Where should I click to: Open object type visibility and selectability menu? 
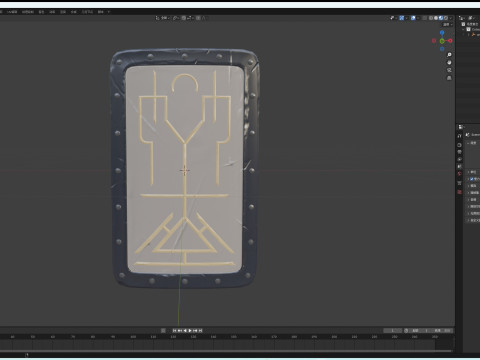click(x=393, y=18)
